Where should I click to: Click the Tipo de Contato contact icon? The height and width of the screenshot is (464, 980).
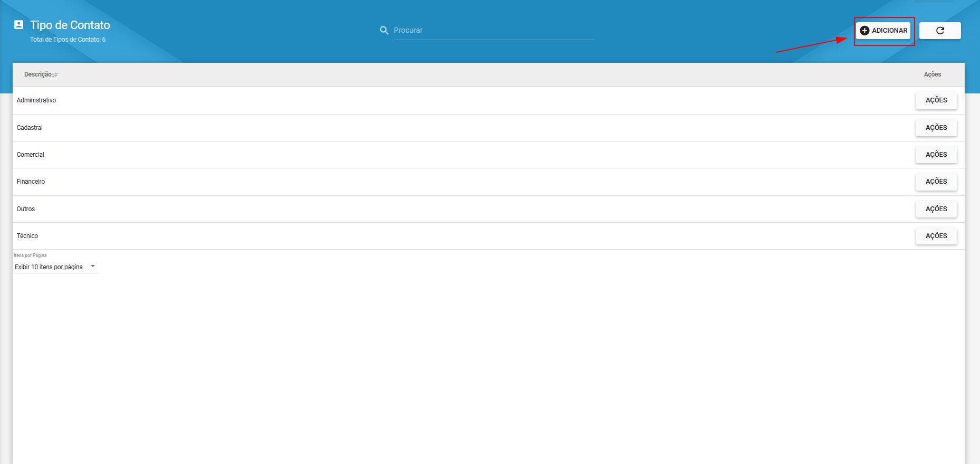pyautogui.click(x=19, y=25)
